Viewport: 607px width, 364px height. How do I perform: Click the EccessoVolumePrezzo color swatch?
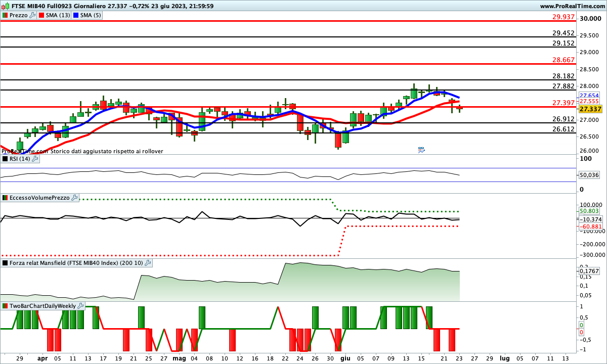pos(5,198)
